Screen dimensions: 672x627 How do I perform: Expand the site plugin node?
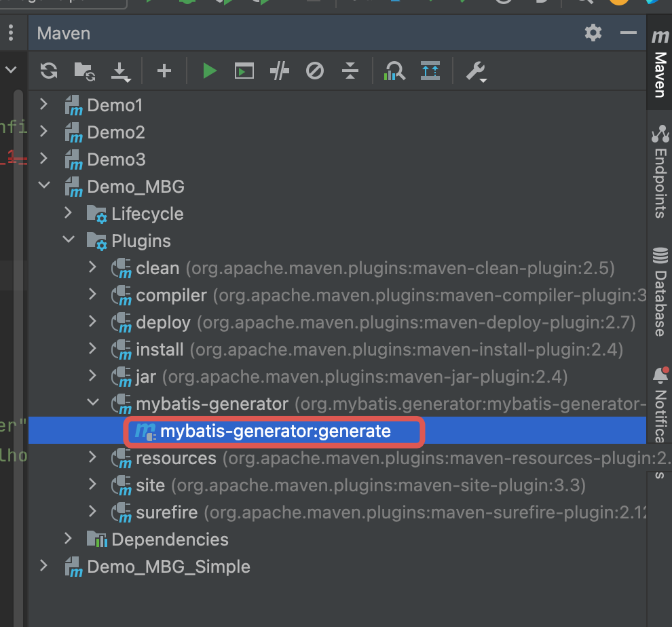point(92,484)
